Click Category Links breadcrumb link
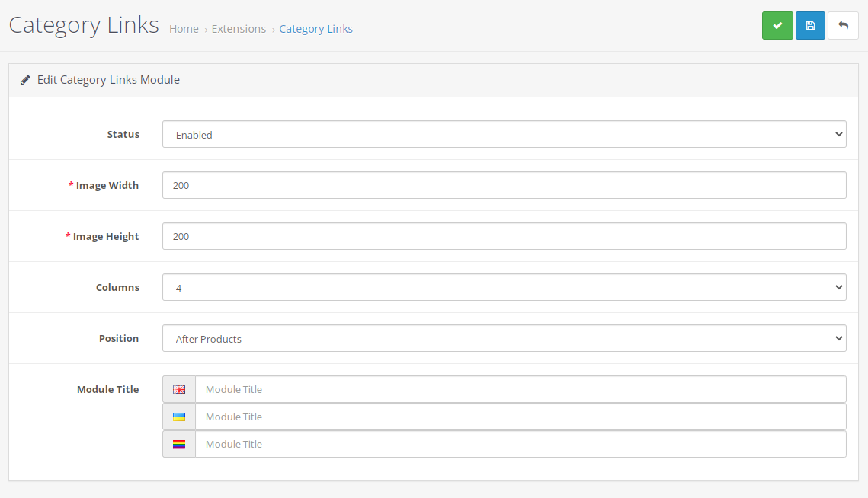868x498 pixels. (x=315, y=29)
